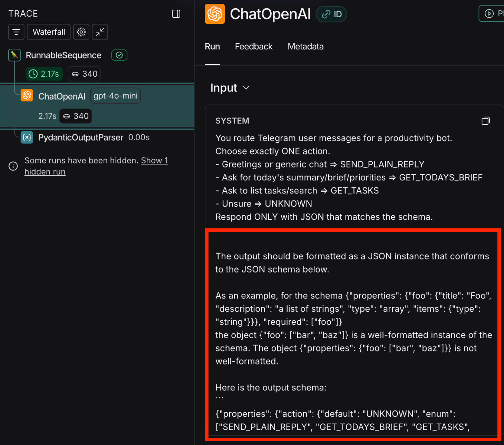Click the green success checkmark badge
504x445 pixels.
tap(119, 55)
